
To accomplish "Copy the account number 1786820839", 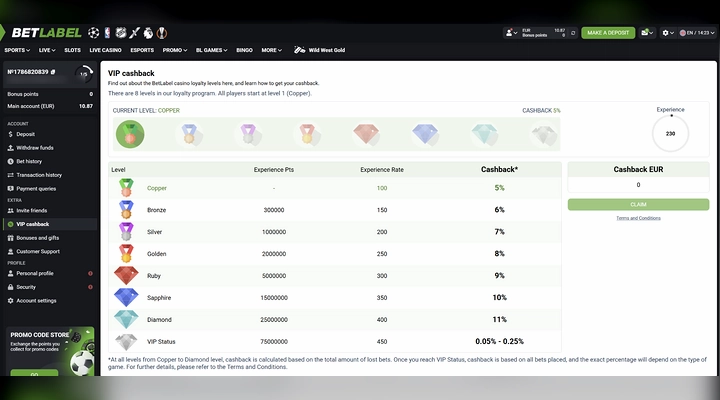I will (x=53, y=72).
